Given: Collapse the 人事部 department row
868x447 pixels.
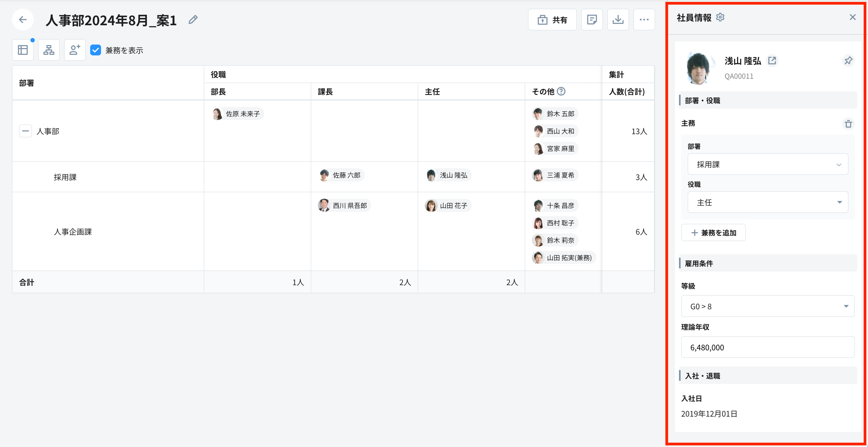Looking at the screenshot, I should pos(26,131).
